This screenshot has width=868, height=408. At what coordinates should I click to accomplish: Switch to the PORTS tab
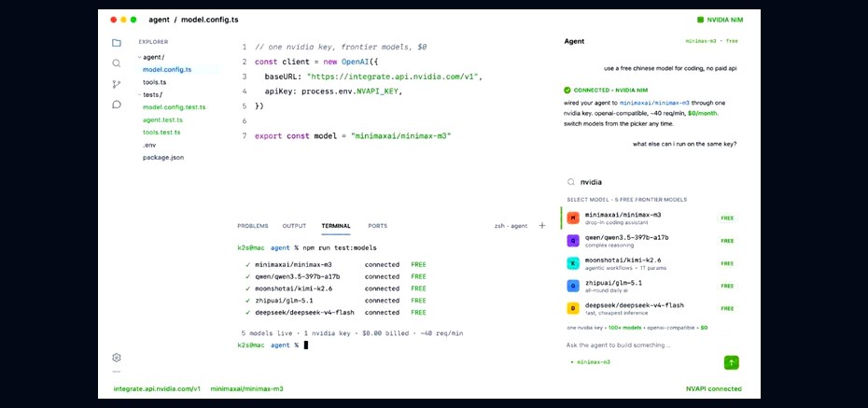coord(378,226)
